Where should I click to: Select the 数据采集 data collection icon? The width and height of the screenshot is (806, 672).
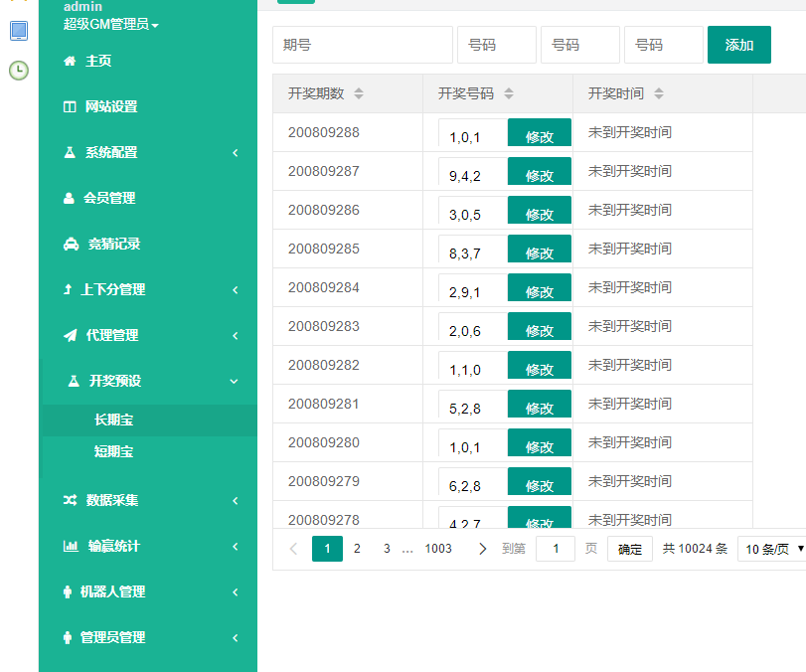pyautogui.click(x=68, y=501)
